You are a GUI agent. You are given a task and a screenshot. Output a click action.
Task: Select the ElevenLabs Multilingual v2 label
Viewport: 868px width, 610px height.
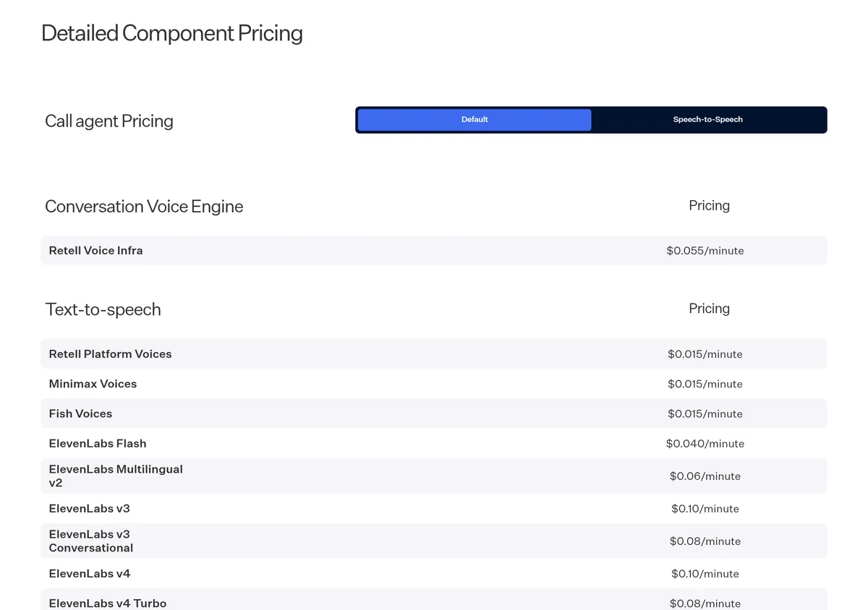(116, 476)
